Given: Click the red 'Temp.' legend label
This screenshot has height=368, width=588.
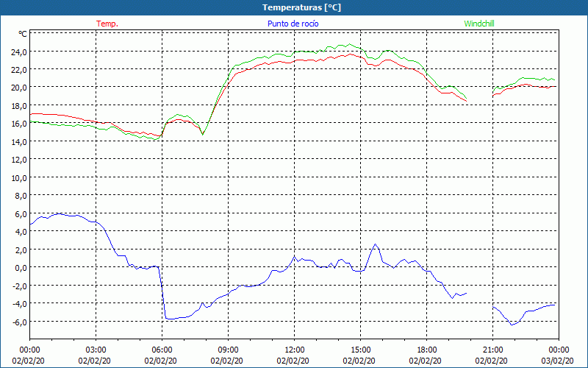Looking at the screenshot, I should click(x=107, y=24).
